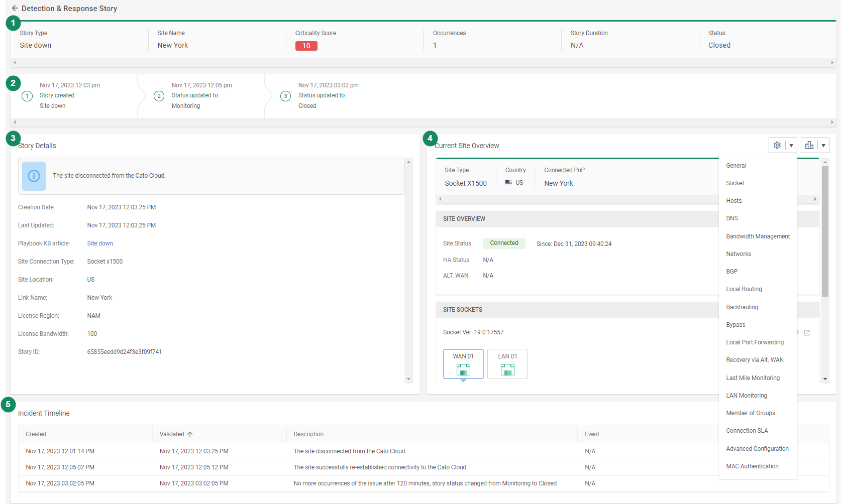841x504 pixels.
Task: Click the US flag icon under Country
Action: 508,183
